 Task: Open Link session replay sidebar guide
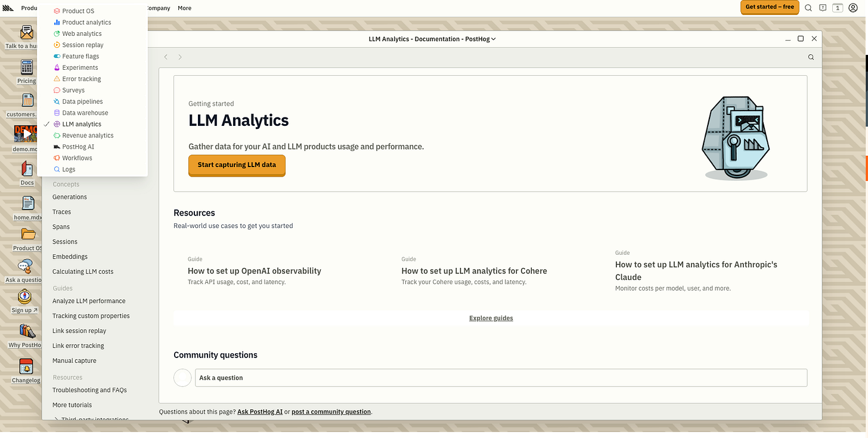click(79, 331)
